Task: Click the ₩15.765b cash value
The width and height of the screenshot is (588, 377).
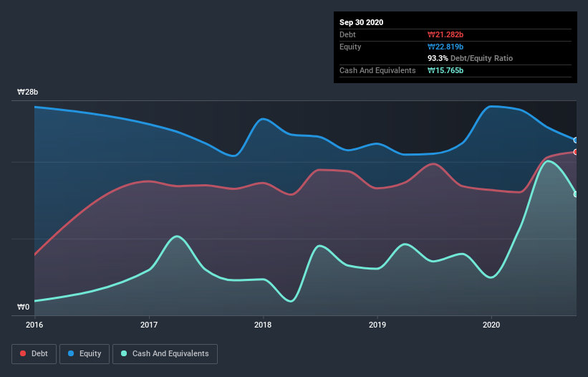Action: 445,70
